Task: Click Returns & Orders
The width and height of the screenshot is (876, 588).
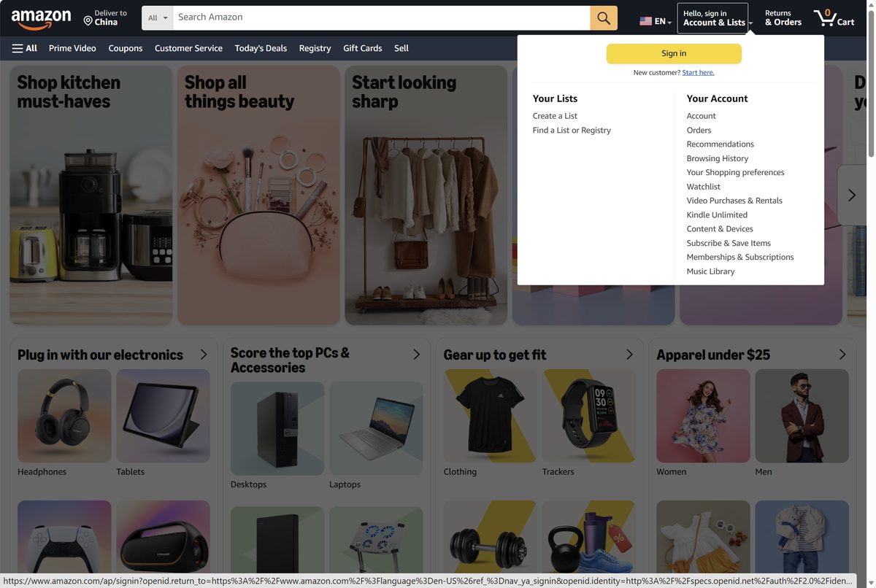Action: 783,18
